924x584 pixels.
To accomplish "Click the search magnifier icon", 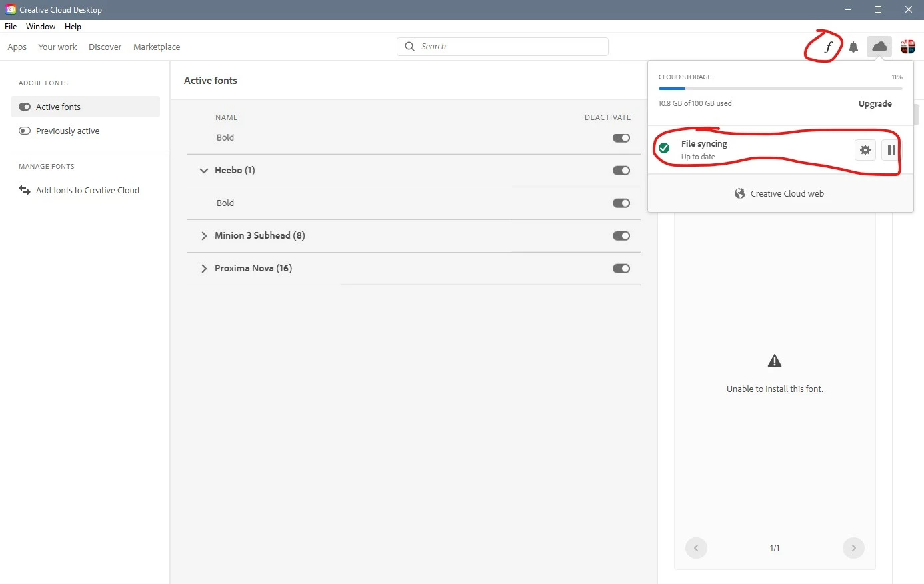I will click(x=410, y=47).
